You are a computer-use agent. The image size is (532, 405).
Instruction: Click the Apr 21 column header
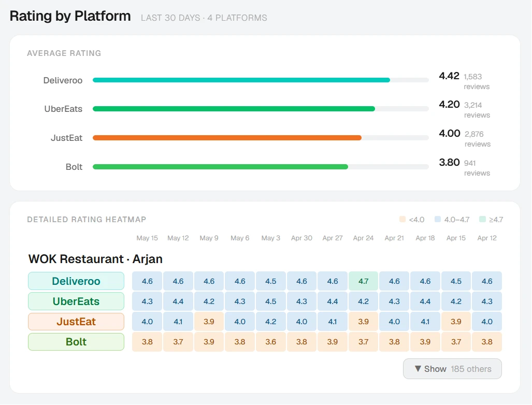coord(394,238)
